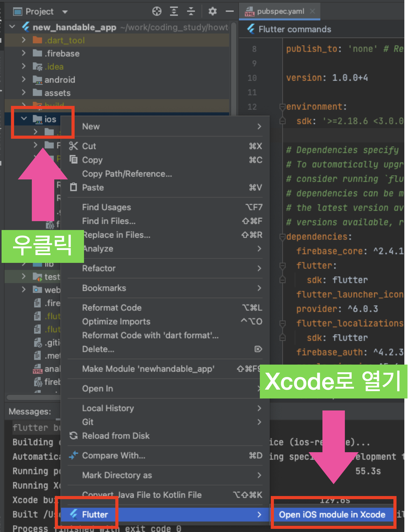
Task: Choose Copy from context menu
Action: [165, 160]
